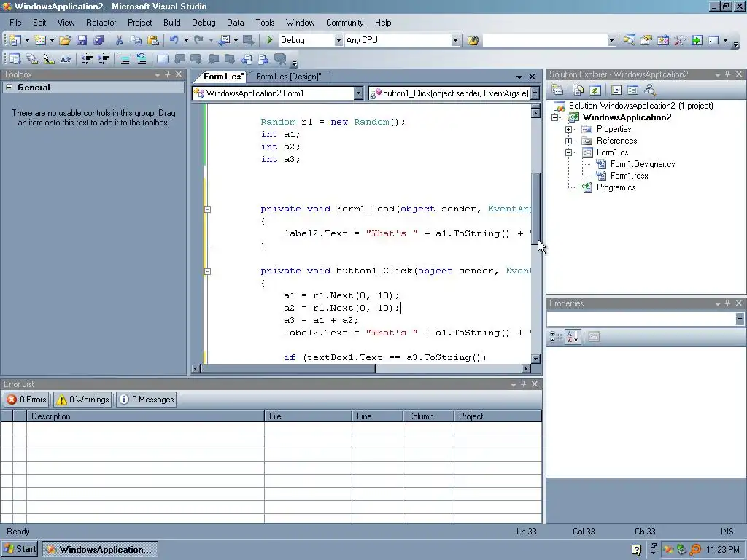Start debugging with the green play icon
Screen dimensions: 747x560
coord(270,41)
